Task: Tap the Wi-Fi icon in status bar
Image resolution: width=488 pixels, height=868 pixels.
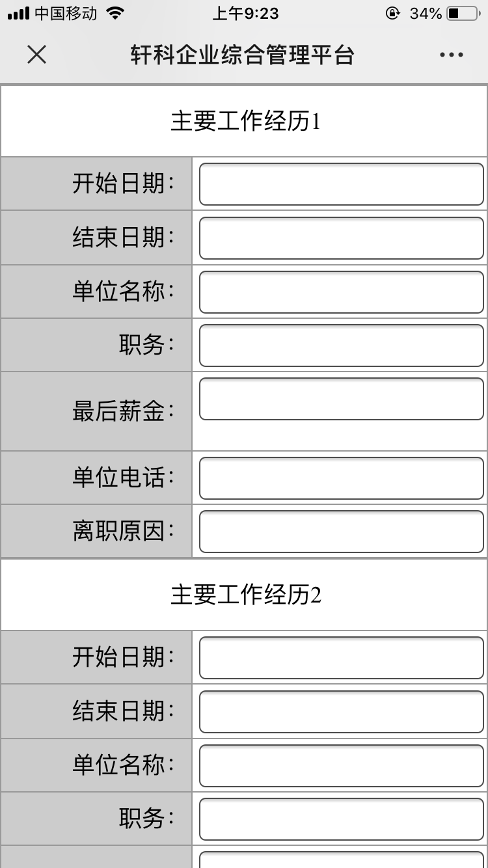Action: tap(115, 13)
